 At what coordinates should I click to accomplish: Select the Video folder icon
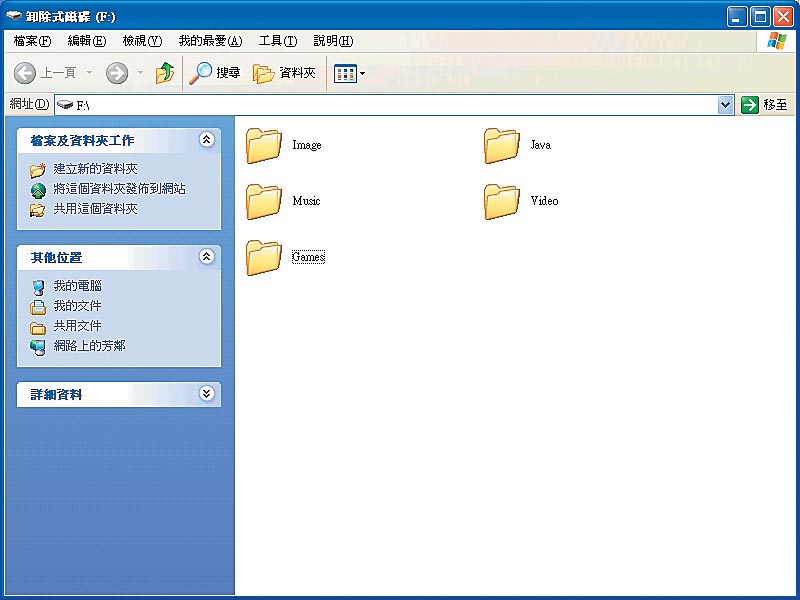click(x=502, y=202)
